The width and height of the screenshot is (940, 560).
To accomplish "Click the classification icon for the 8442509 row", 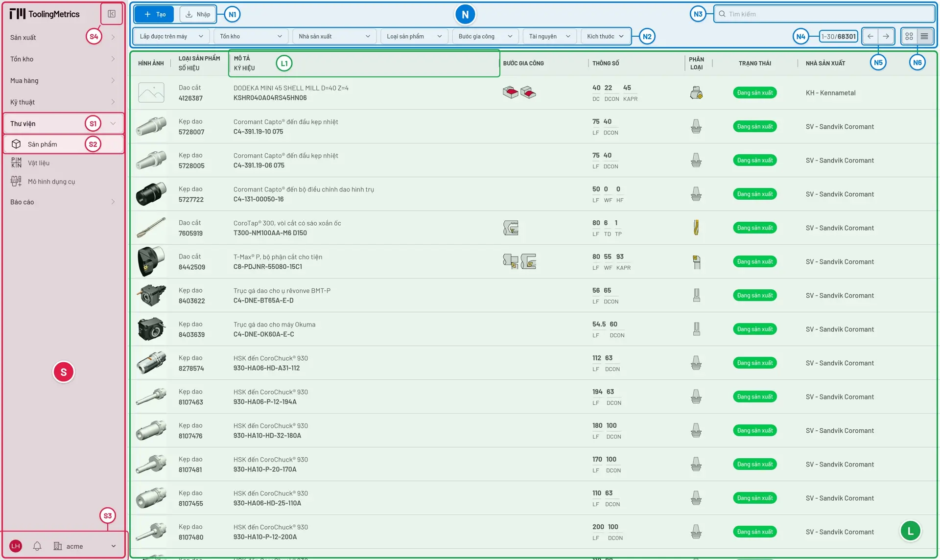I will point(696,261).
